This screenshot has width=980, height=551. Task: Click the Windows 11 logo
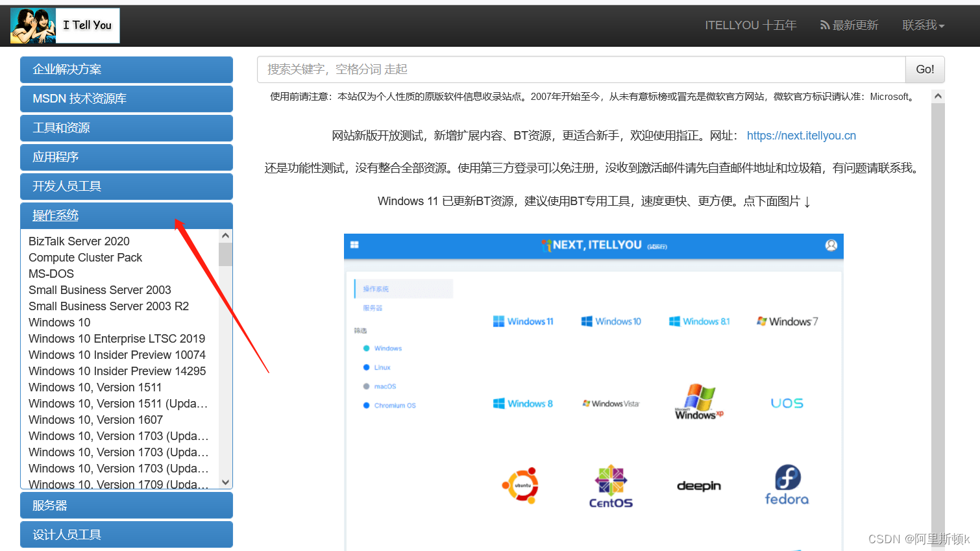pyautogui.click(x=523, y=321)
